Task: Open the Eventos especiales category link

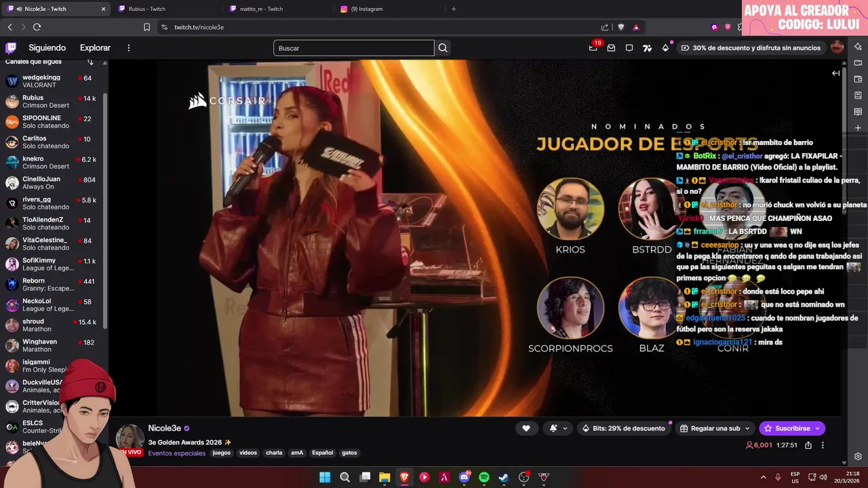Action: point(176,453)
